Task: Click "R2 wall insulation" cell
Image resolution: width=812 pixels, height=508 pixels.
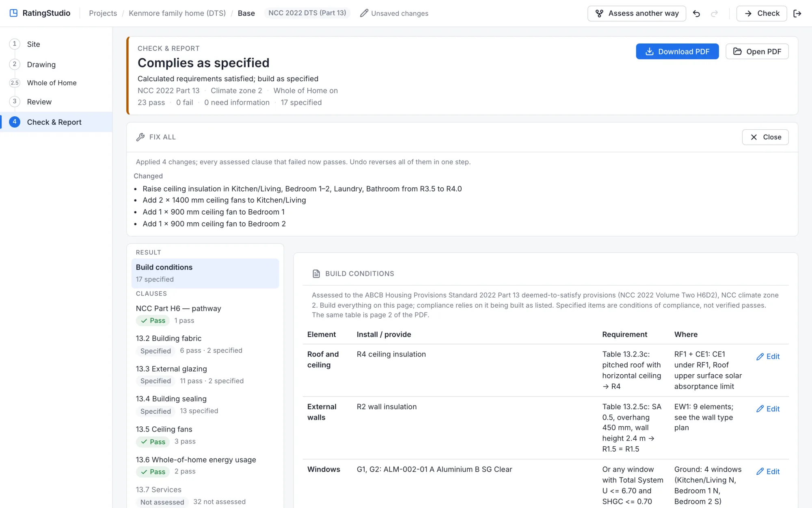Action: pyautogui.click(x=387, y=407)
